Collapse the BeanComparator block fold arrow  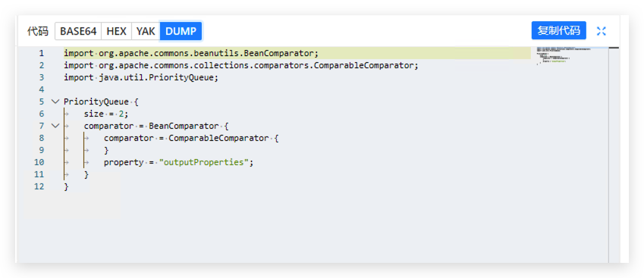point(55,126)
